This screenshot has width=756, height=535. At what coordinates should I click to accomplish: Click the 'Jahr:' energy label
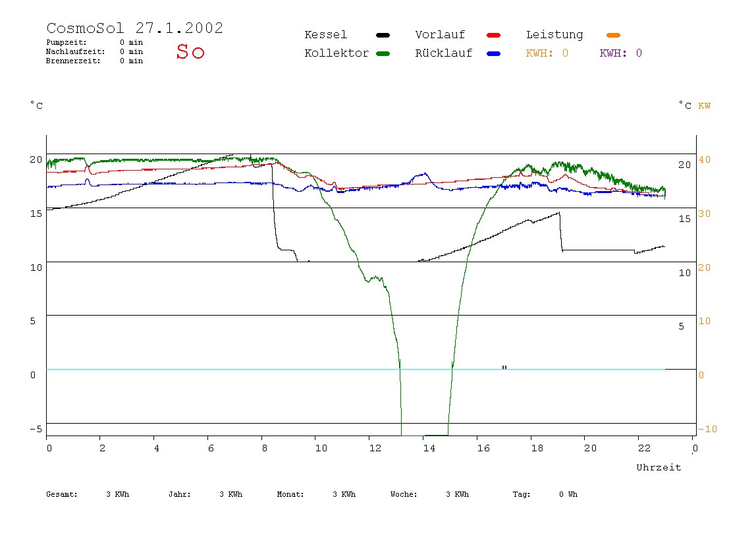pos(180,494)
